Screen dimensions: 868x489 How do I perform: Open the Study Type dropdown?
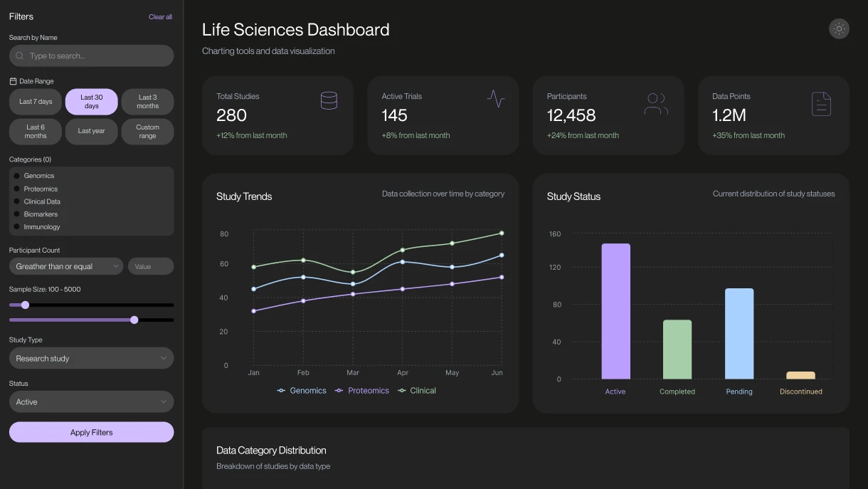click(91, 358)
